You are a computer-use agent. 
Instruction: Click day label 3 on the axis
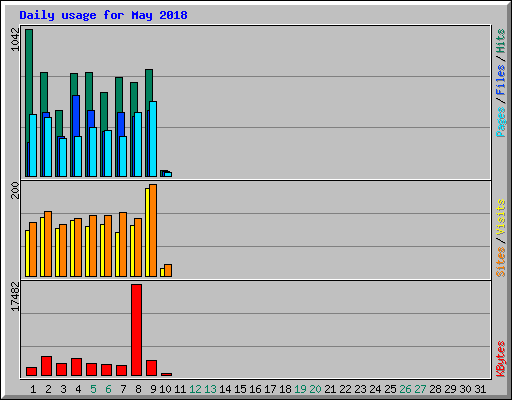[63, 389]
